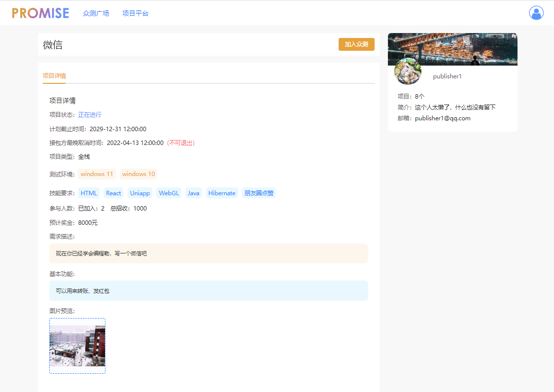Image resolution: width=554 pixels, height=392 pixels.
Task: Click the (不可退出) red notice
Action: (x=180, y=143)
